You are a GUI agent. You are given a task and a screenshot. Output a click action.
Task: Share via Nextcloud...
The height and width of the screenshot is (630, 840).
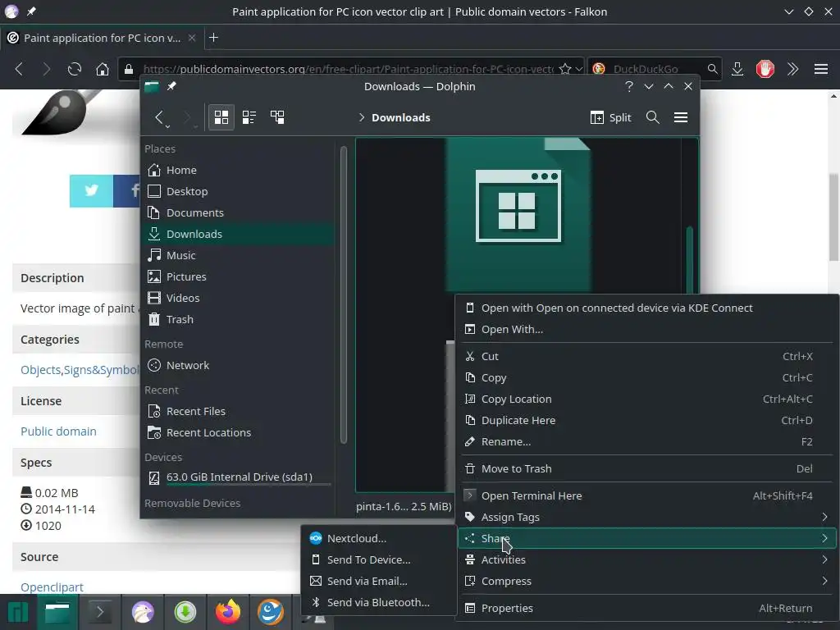click(379, 538)
